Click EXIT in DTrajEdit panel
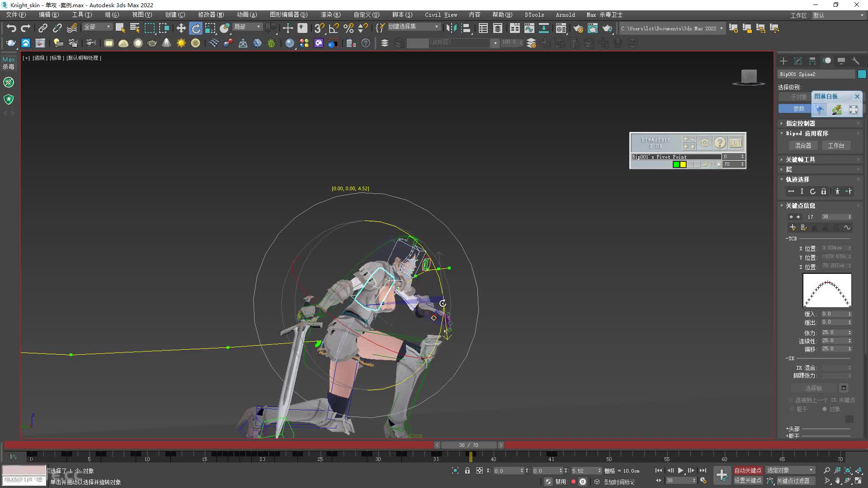 click(736, 143)
